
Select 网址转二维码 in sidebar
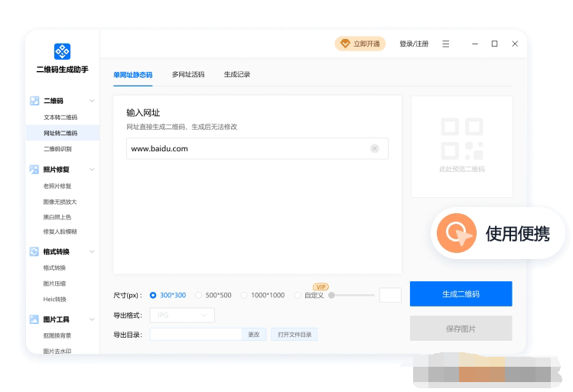coord(63,133)
